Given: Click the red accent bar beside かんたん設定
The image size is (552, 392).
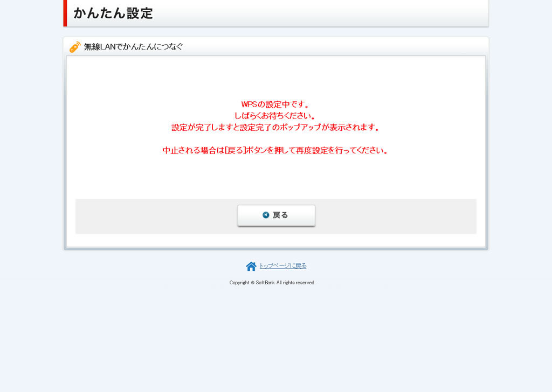Looking at the screenshot, I should (x=65, y=13).
